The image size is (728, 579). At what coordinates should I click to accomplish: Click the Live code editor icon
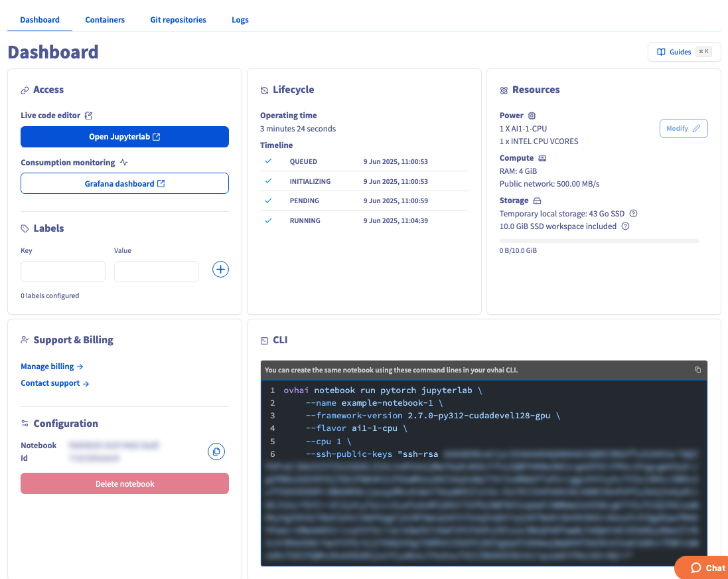click(x=89, y=116)
